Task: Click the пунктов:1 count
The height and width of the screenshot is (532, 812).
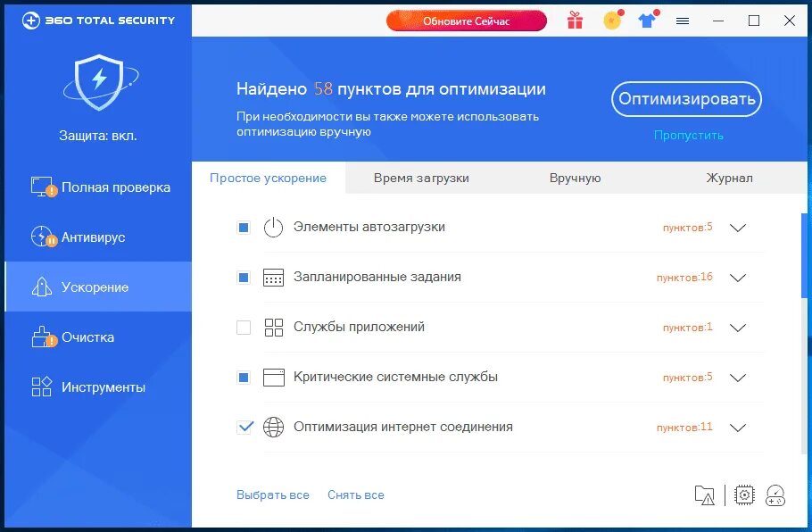Action: (688, 327)
